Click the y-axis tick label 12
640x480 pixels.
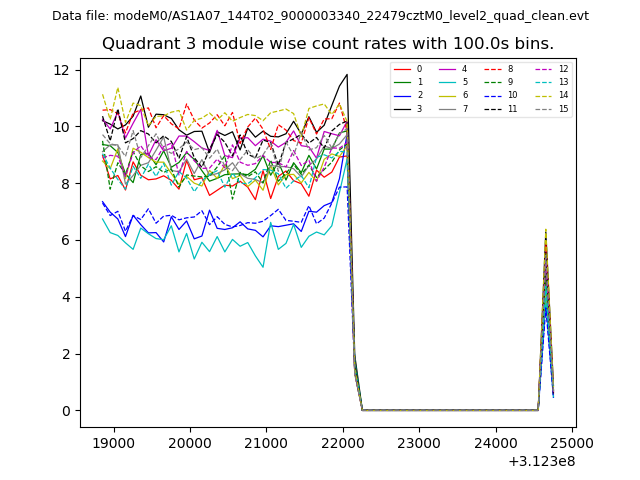click(x=61, y=70)
